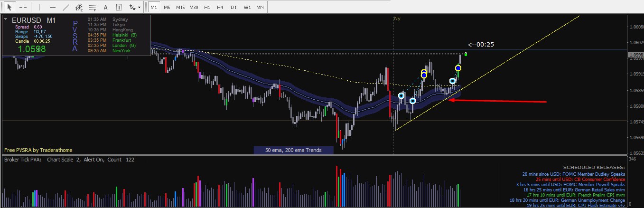
Task: Click the German Retail Sales m/m release
Action: click(x=574, y=189)
